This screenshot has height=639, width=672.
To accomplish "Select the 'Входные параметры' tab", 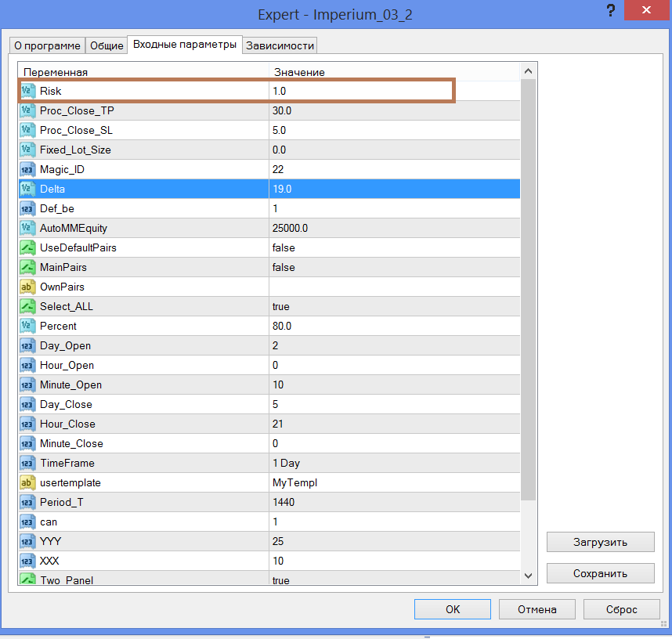I will tap(185, 44).
